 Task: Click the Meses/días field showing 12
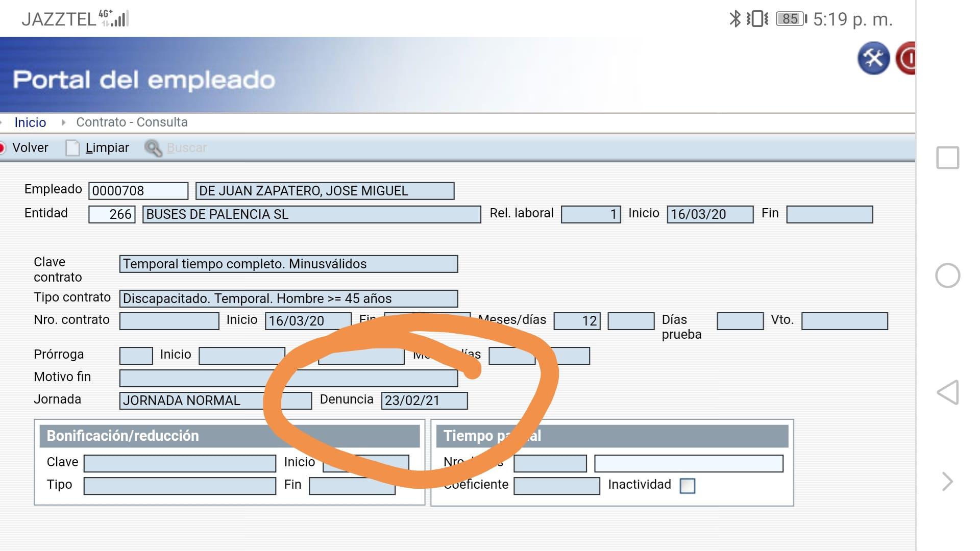577,321
